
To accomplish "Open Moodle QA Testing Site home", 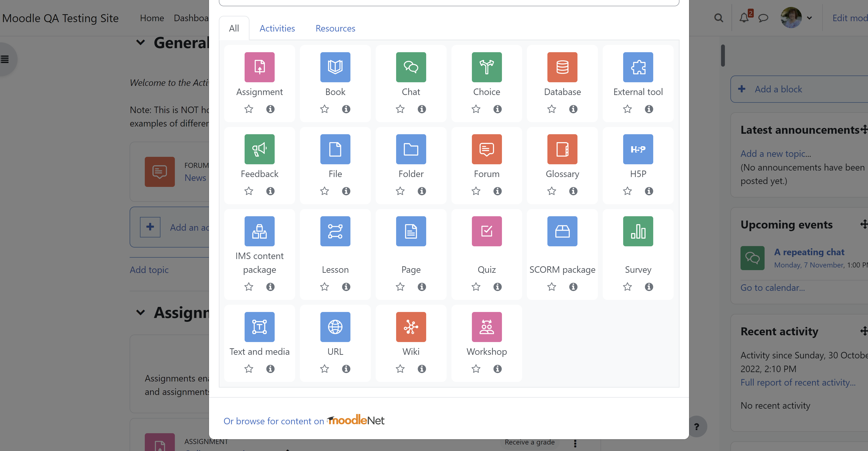I will (x=60, y=18).
